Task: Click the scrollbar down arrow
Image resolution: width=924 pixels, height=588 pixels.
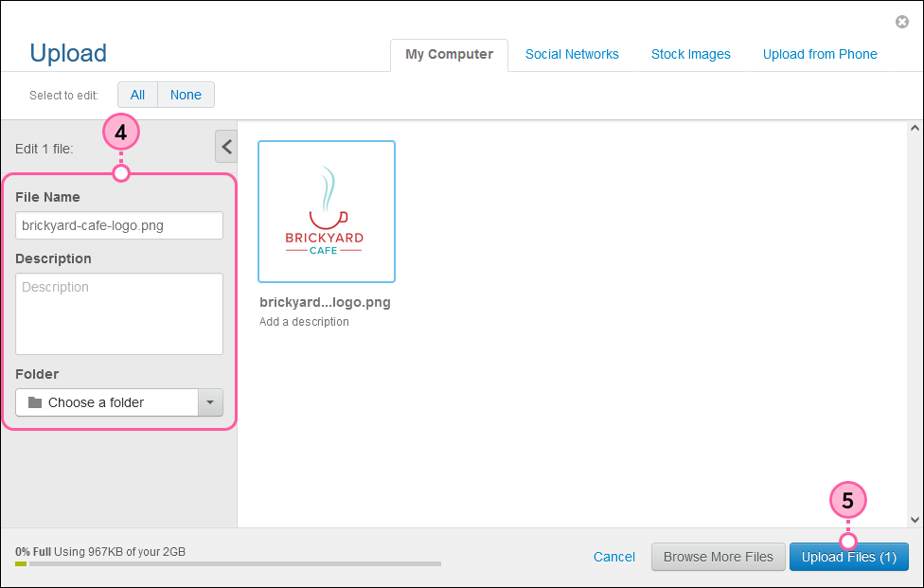Action: pos(915,520)
